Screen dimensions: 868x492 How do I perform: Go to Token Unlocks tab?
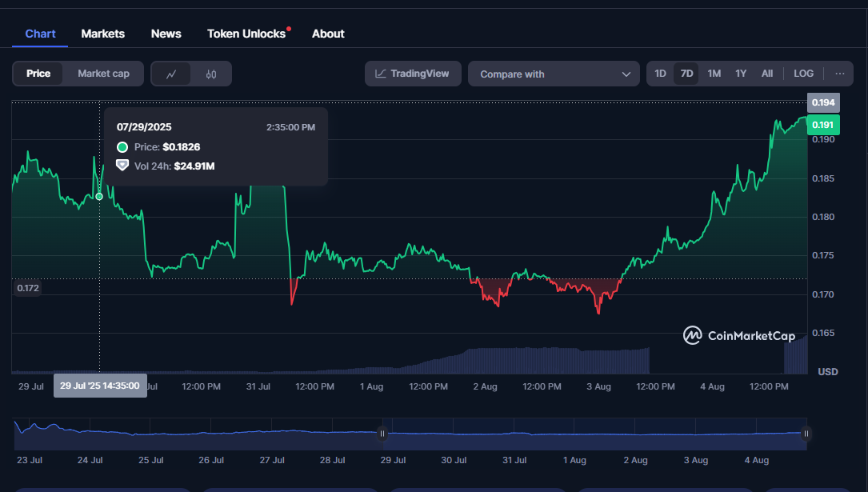pos(246,34)
